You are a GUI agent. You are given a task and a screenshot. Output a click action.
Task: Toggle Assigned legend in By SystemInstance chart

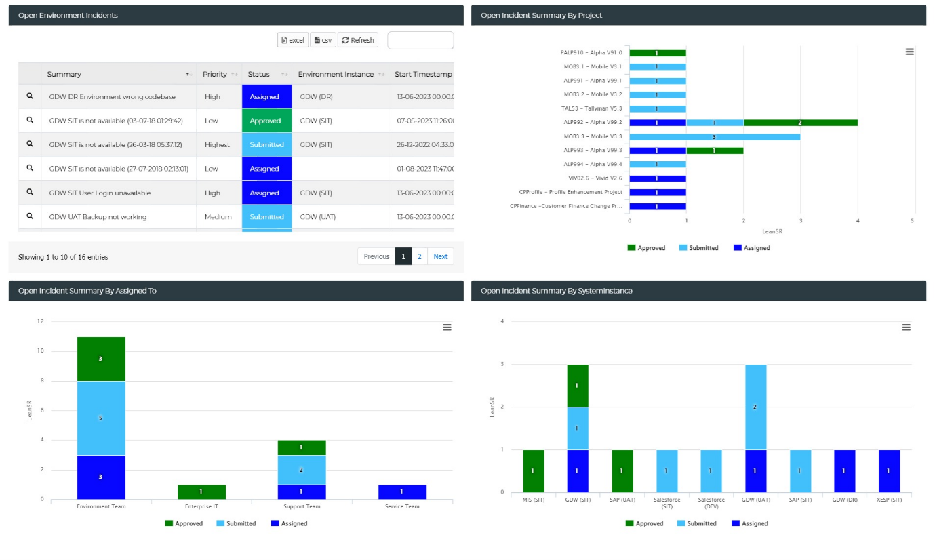point(750,523)
